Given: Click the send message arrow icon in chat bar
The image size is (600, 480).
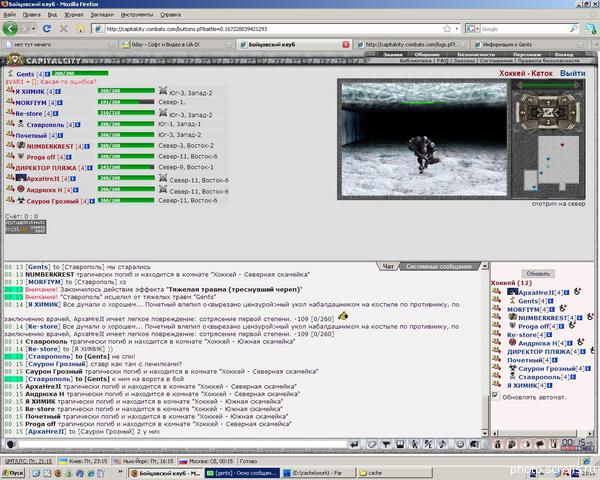Looking at the screenshot, I should tap(354, 444).
